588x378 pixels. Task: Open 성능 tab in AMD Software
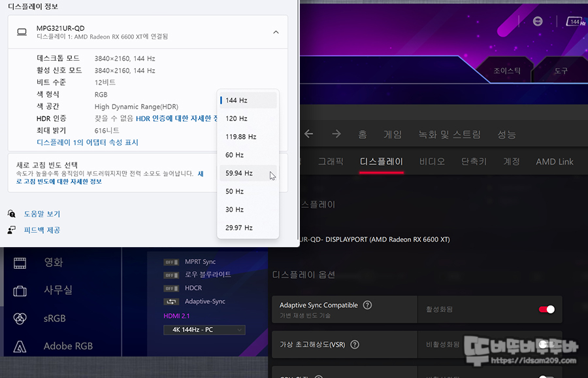[506, 134]
